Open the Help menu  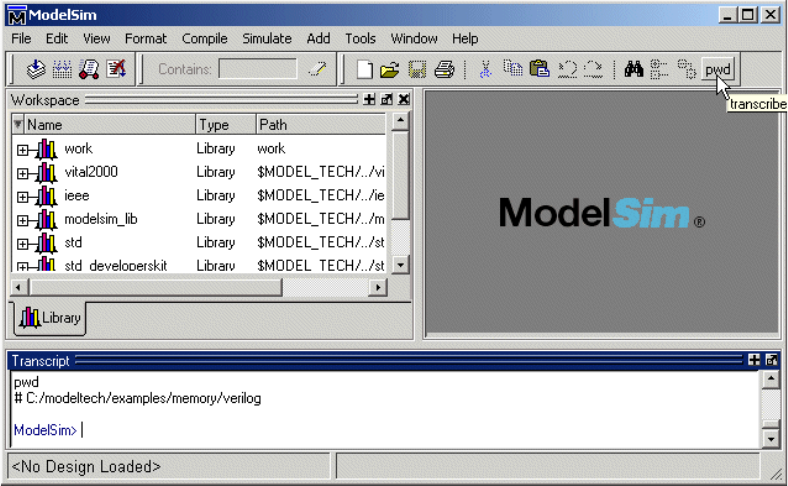pyautogui.click(x=465, y=39)
